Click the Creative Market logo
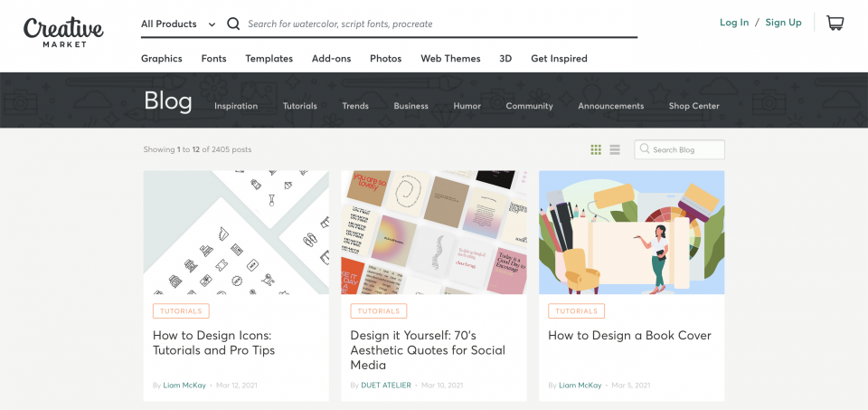 (x=63, y=32)
